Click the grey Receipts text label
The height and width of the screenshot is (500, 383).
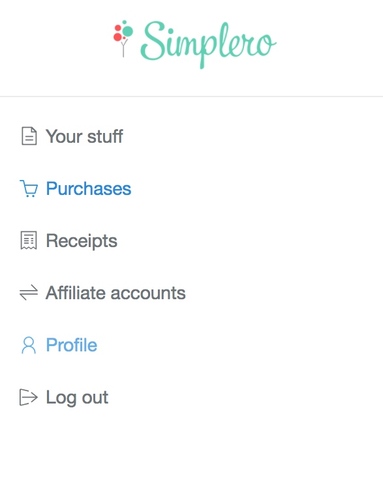tap(82, 241)
